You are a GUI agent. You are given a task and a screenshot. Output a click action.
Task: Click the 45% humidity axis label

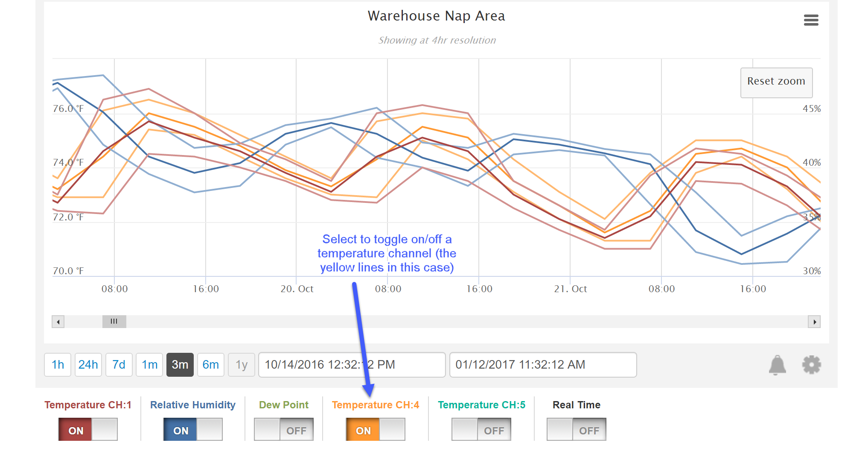coord(812,109)
